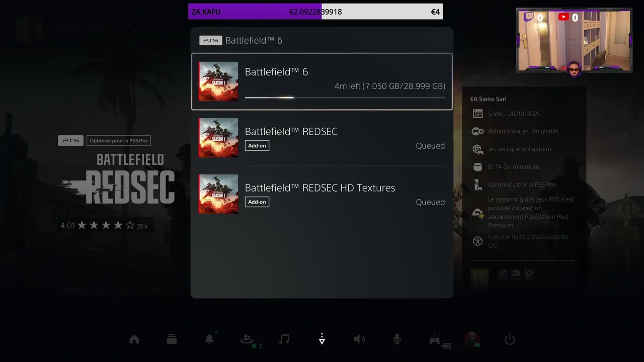Open the profile avatar in control center

[x=472, y=339]
